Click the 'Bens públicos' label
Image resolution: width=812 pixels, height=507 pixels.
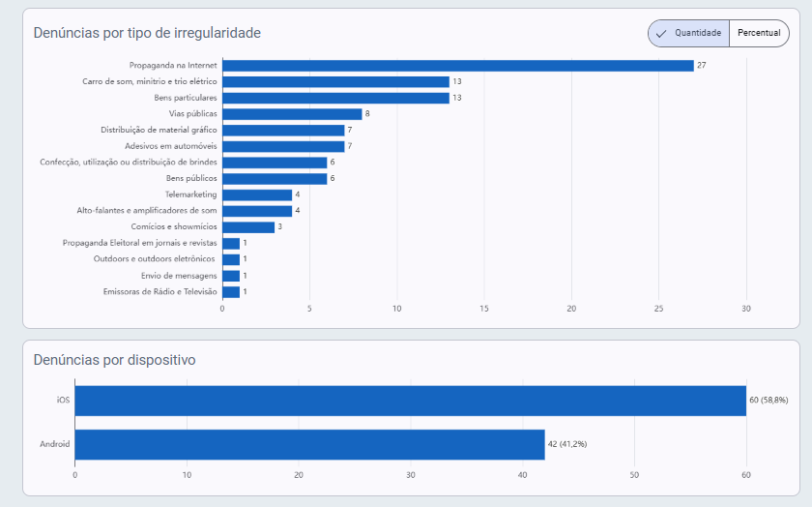click(x=191, y=178)
